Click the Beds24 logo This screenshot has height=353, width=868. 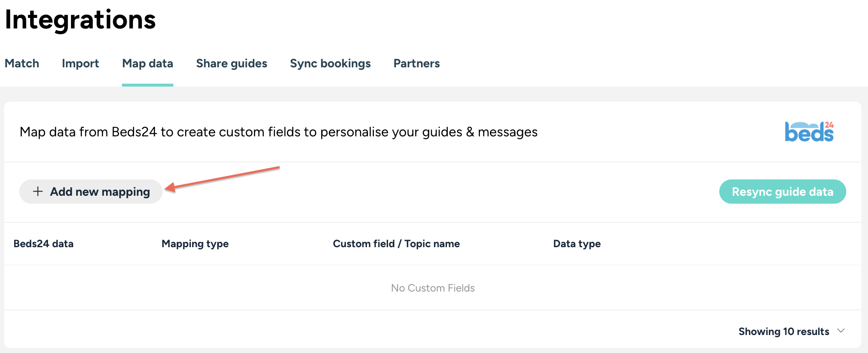809,132
